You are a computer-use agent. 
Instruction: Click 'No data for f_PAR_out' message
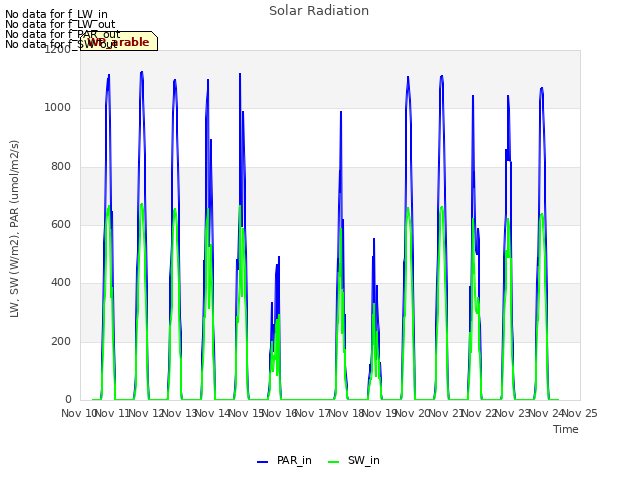(62, 34)
